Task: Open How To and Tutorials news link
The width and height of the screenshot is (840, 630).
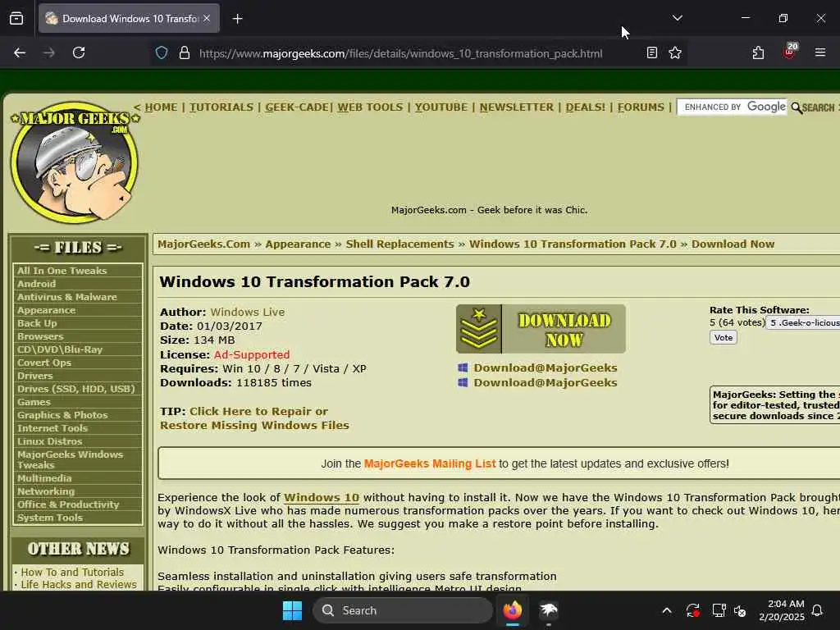Action: (x=72, y=572)
